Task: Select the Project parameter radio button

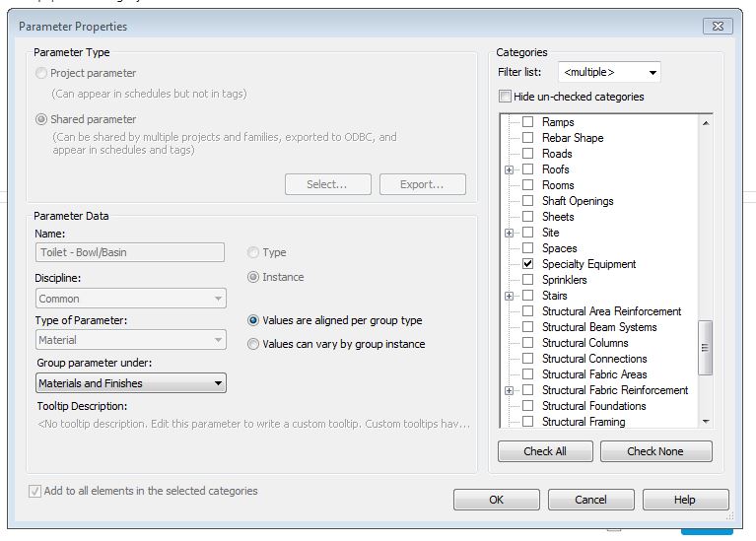Action: click(41, 73)
